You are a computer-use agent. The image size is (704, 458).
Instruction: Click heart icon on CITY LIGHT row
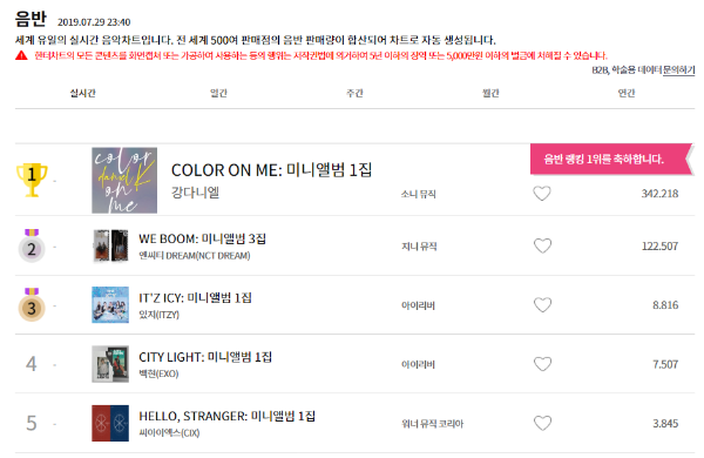tap(542, 364)
